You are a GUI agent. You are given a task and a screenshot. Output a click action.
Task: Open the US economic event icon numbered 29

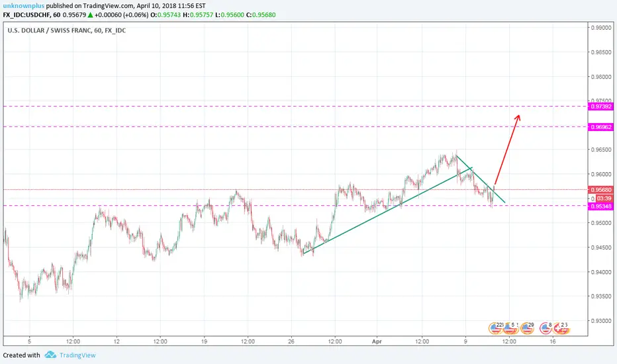(x=527, y=328)
